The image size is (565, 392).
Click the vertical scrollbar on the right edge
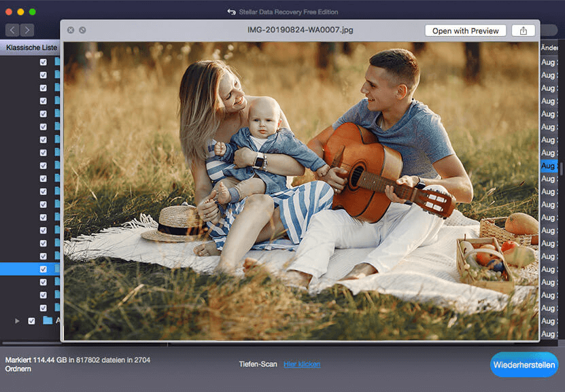pos(562,168)
